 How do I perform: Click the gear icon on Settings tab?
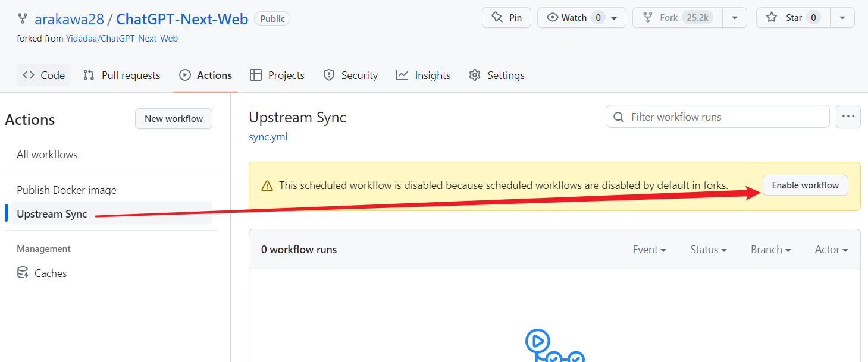pos(475,75)
